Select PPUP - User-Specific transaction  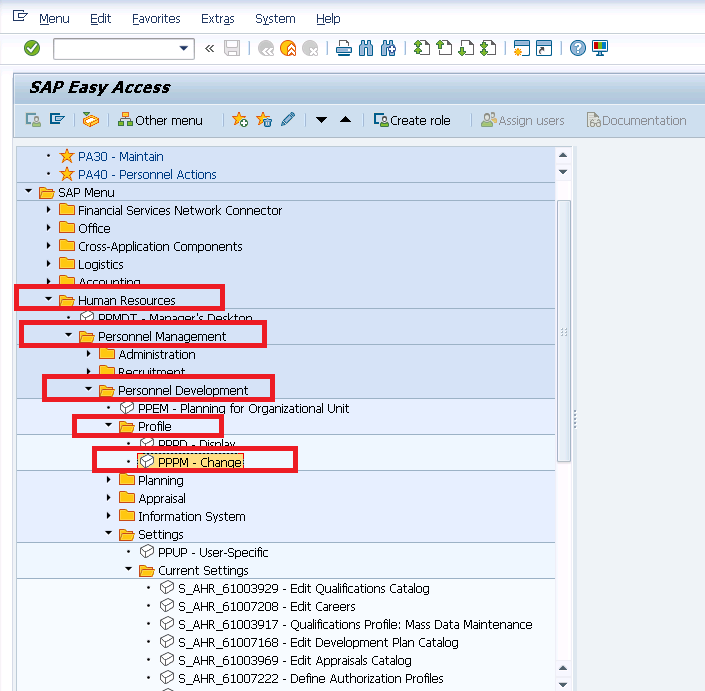[213, 553]
